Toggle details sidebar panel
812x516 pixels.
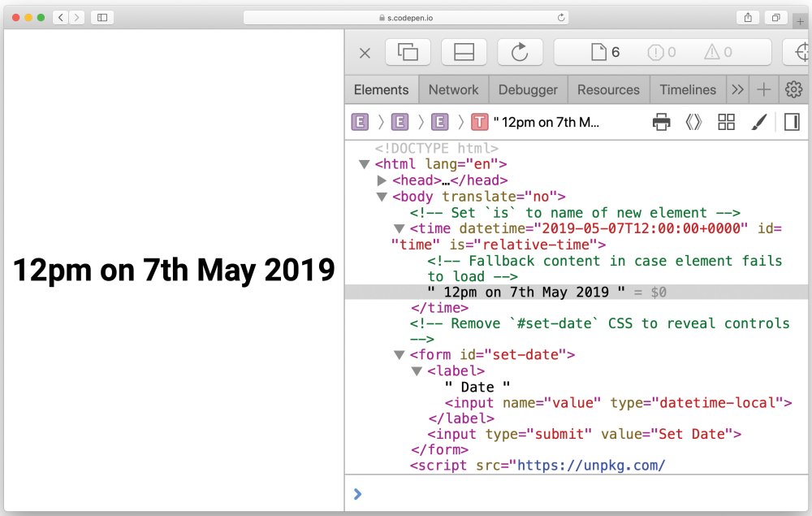(x=792, y=122)
